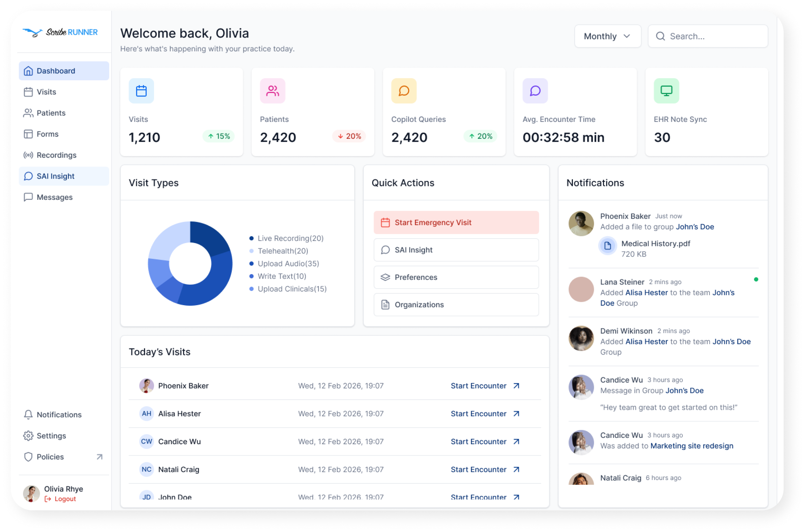Click the purple Avg. Encounter Time icon
Image resolution: width=805 pixels, height=532 pixels.
click(x=535, y=91)
